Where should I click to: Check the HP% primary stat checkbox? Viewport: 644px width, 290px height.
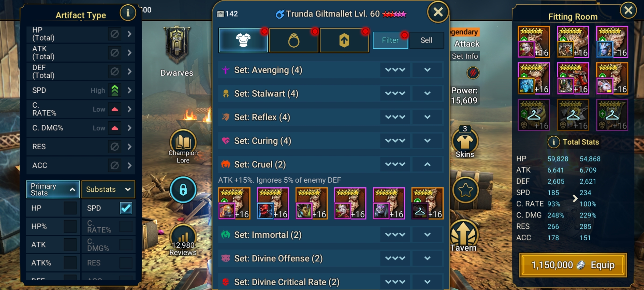tap(70, 226)
